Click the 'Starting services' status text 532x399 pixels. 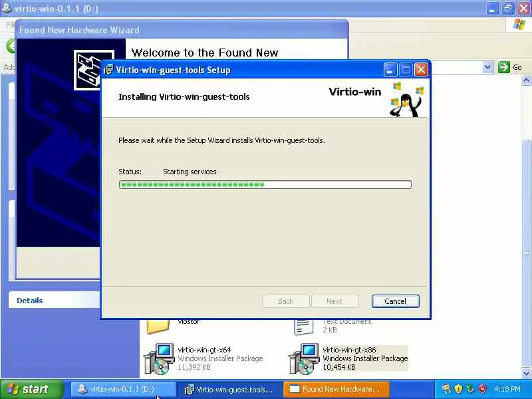(190, 172)
